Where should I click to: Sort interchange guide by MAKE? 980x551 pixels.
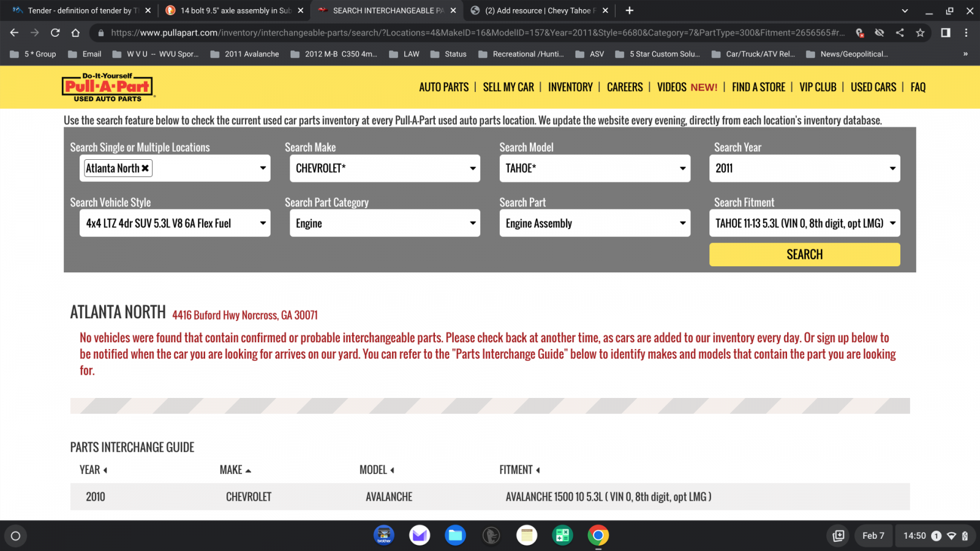(x=235, y=470)
